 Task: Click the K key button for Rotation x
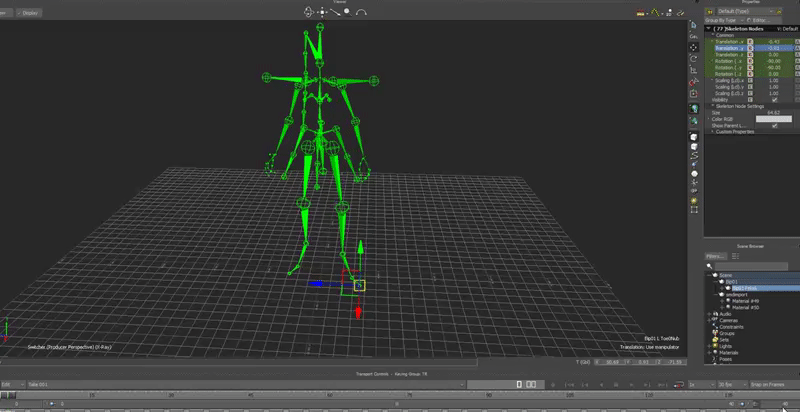pos(751,61)
